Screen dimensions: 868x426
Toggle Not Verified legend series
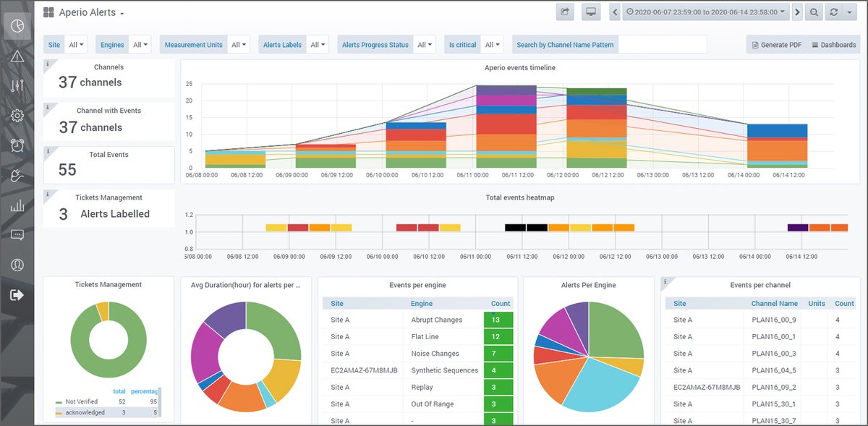pos(80,401)
